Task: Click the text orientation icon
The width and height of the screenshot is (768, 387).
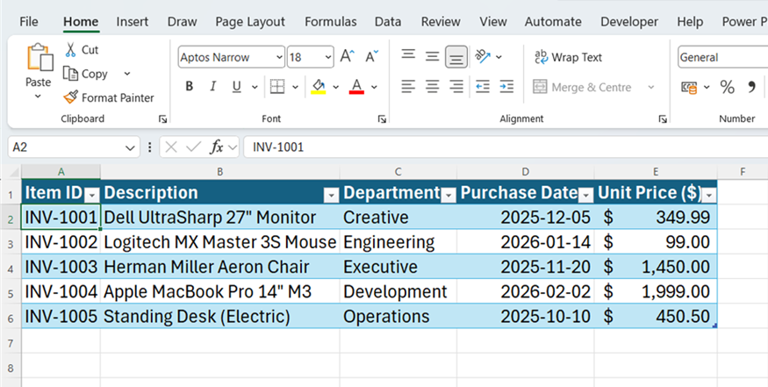Action: point(483,56)
